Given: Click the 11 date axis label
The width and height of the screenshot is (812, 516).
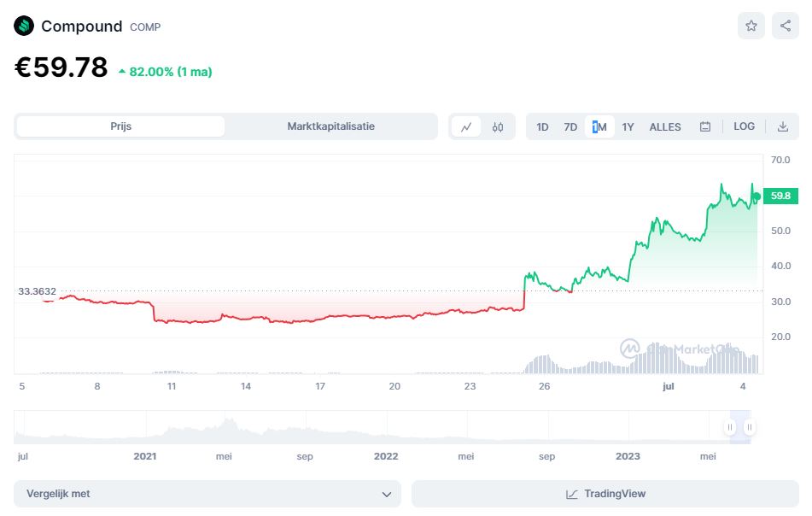Looking at the screenshot, I should (x=172, y=386).
